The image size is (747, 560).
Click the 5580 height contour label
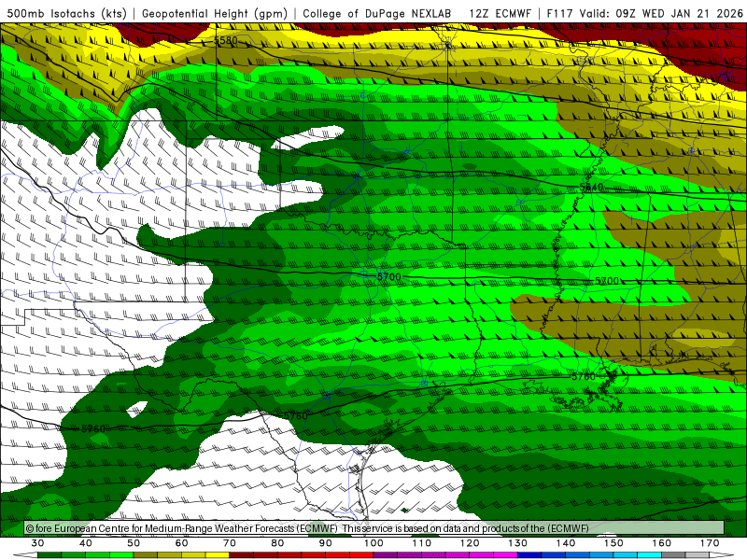pos(225,40)
